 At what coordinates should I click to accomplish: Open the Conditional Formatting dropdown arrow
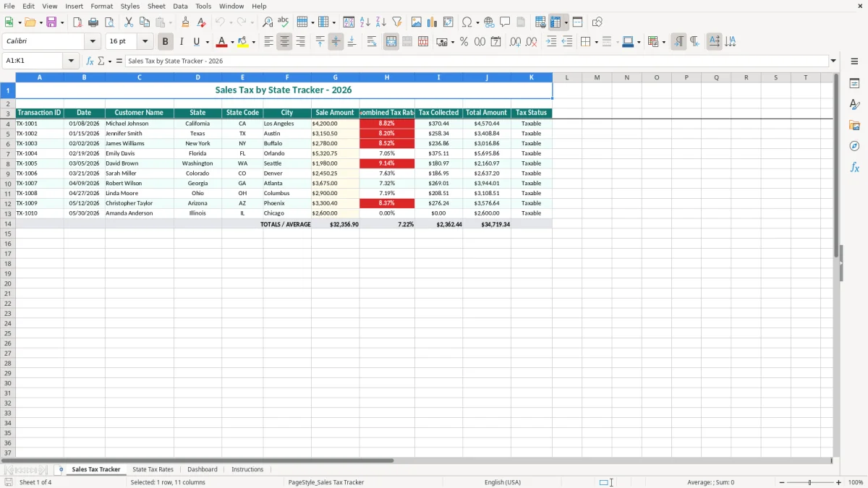tap(663, 42)
